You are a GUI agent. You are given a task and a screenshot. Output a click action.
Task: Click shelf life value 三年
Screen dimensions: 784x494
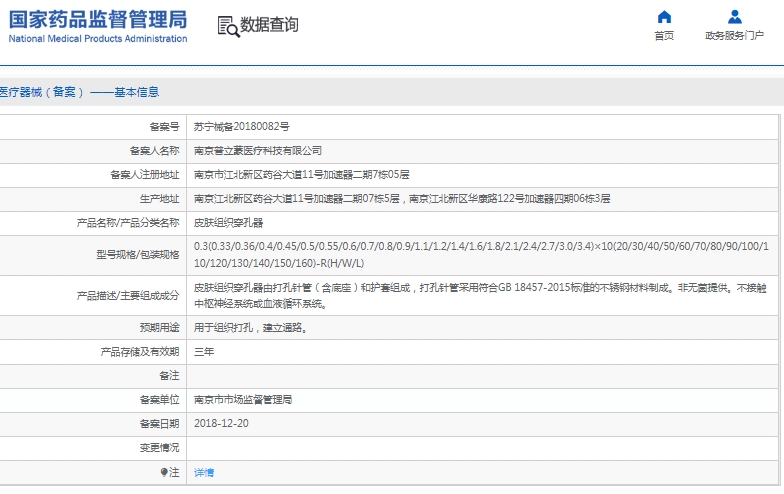[204, 352]
